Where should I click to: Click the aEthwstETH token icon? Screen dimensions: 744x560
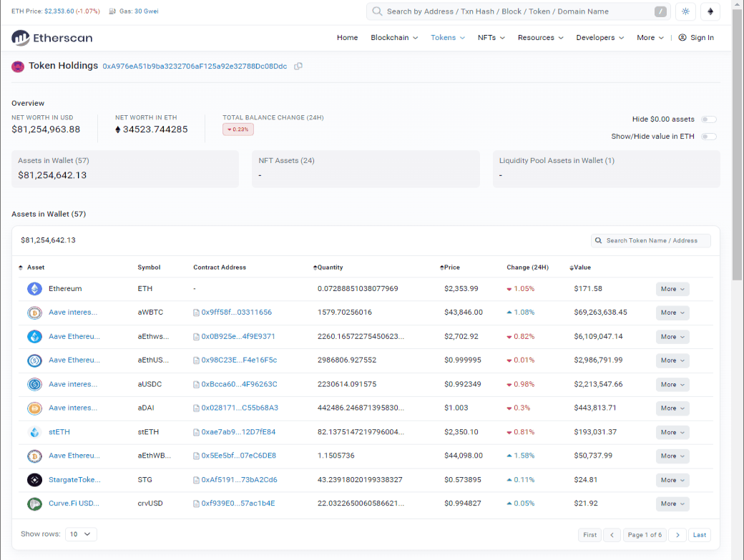(34, 337)
